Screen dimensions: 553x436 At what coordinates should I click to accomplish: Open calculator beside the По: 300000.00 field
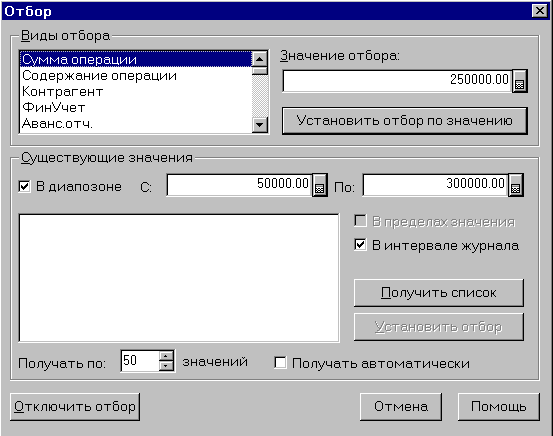[x=516, y=185]
